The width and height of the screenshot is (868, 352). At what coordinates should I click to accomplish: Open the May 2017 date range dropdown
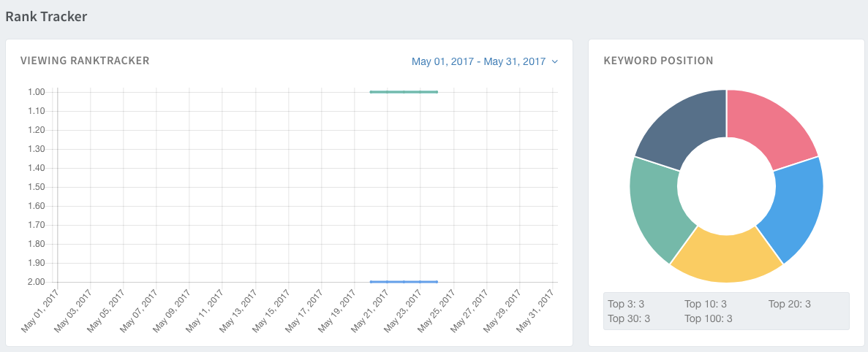pyautogui.click(x=478, y=62)
